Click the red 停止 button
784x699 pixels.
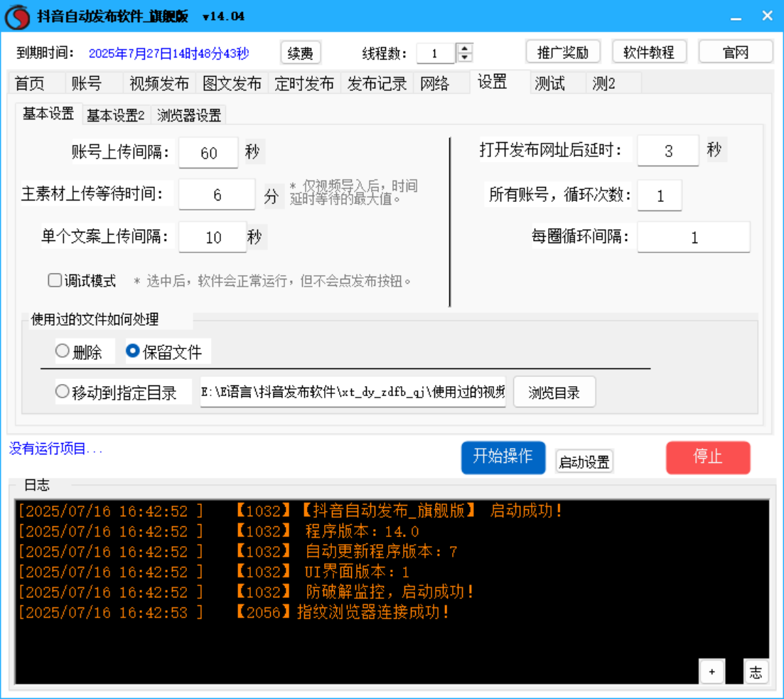point(707,457)
